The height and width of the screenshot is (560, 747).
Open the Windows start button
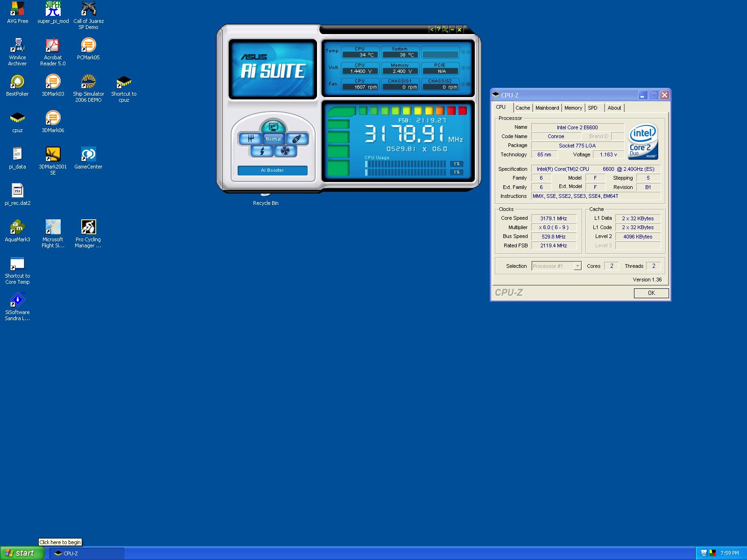pyautogui.click(x=22, y=553)
